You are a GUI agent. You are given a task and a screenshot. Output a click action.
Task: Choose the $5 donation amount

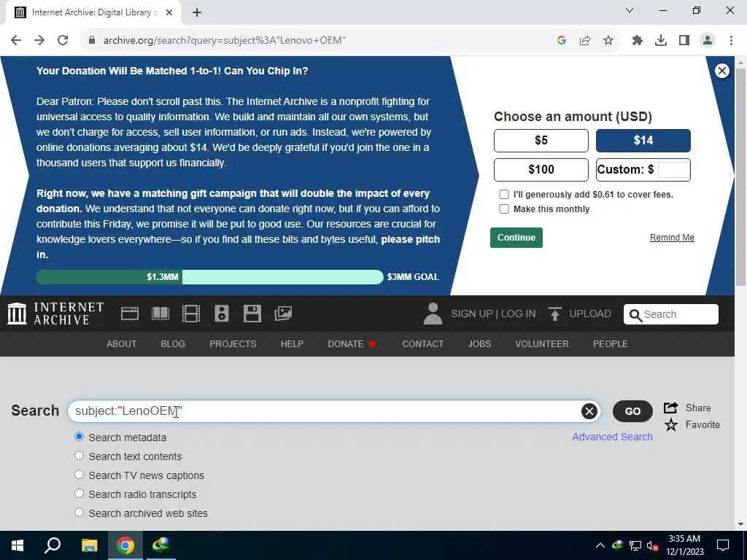point(541,141)
